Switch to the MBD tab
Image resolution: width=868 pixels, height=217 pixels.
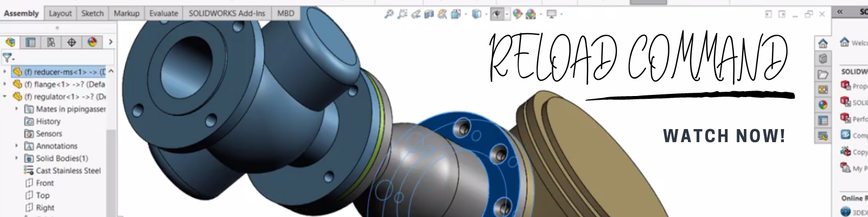pos(286,14)
